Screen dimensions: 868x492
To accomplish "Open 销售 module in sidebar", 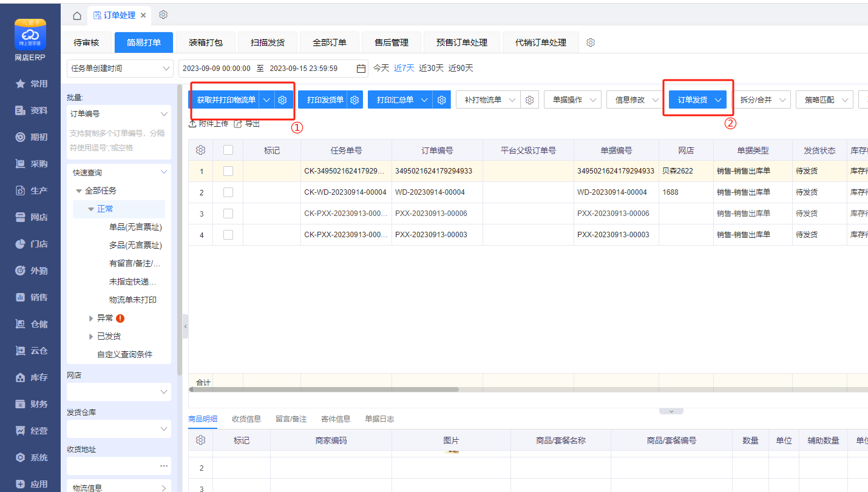I will tap(31, 297).
